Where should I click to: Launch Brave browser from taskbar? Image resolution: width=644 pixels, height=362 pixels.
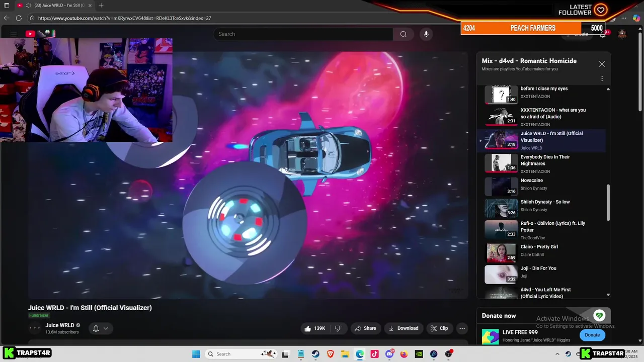(330, 354)
